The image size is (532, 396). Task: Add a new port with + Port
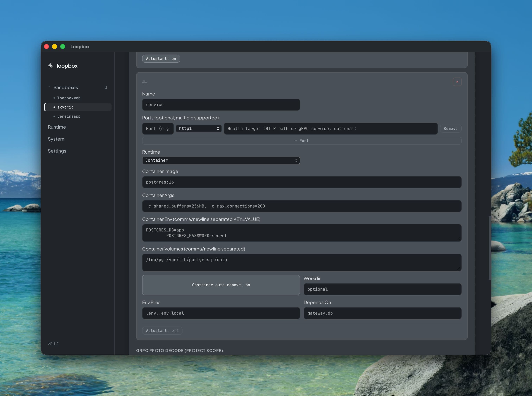click(301, 141)
